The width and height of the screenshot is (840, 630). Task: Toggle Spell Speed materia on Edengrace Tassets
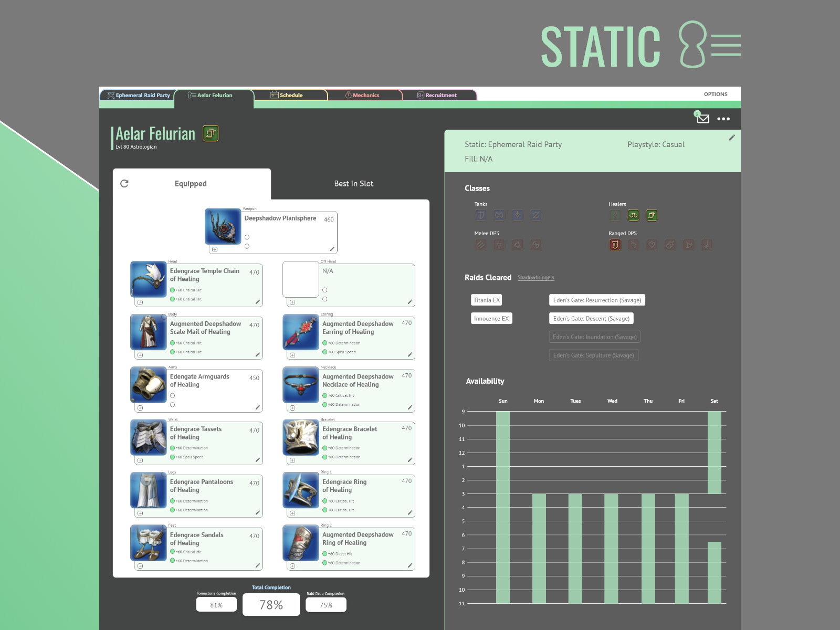tap(173, 457)
